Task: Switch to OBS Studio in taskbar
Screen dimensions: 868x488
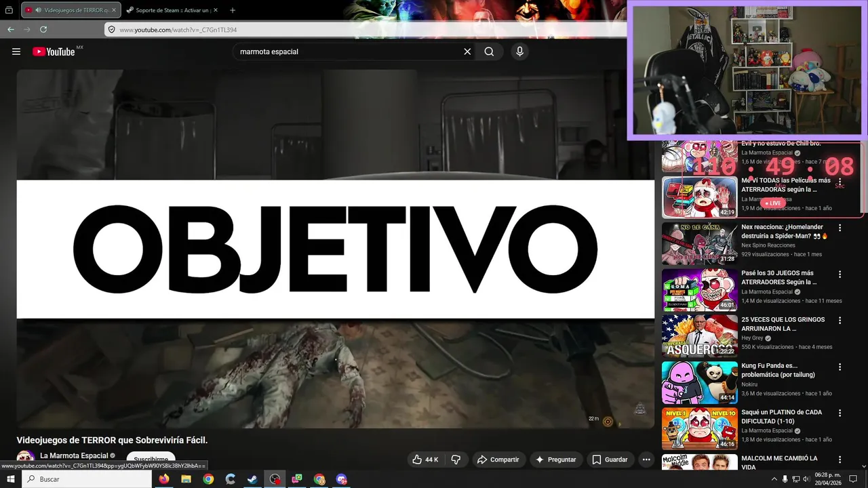Action: pos(275,479)
